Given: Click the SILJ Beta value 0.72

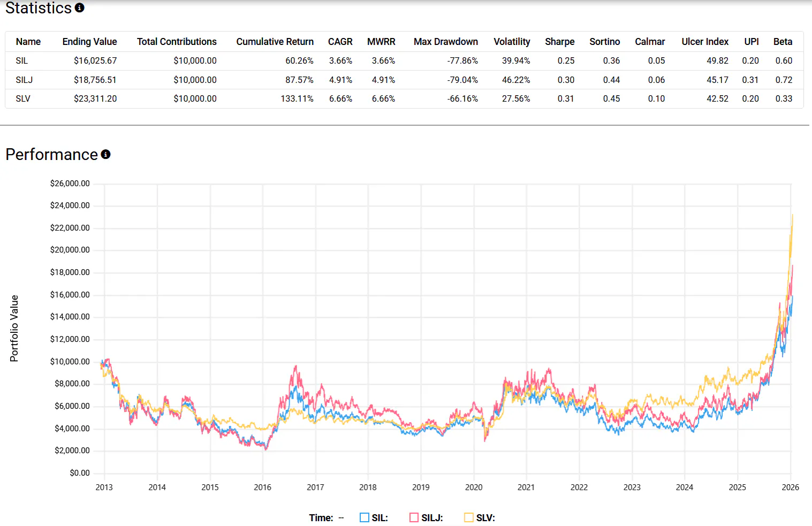Looking at the screenshot, I should point(784,80).
